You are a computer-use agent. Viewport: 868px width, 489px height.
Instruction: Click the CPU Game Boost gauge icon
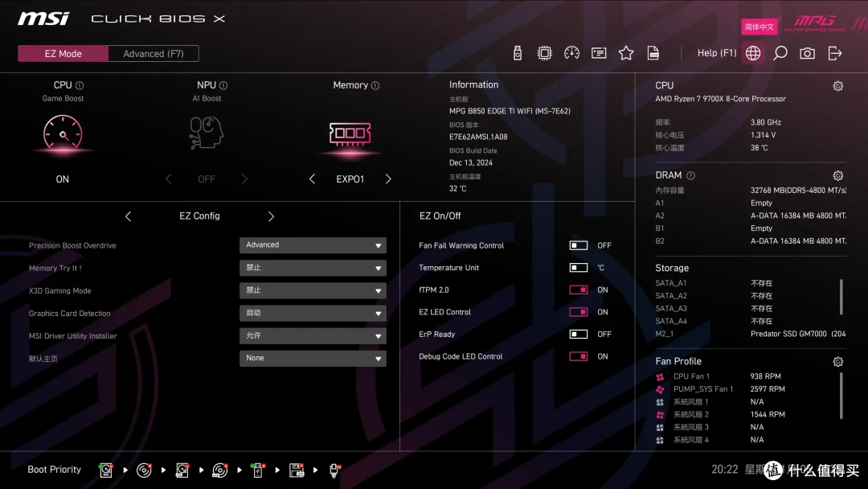(63, 134)
